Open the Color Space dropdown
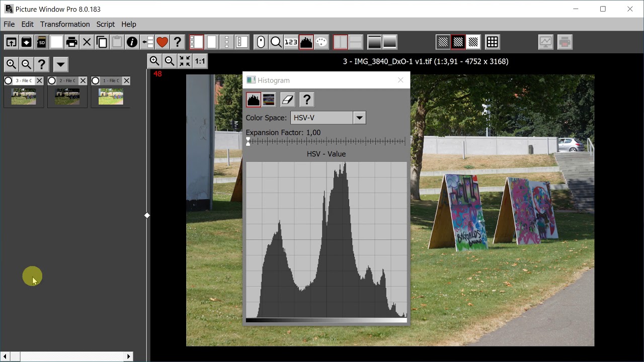Viewport: 644px width, 362px height. point(359,118)
